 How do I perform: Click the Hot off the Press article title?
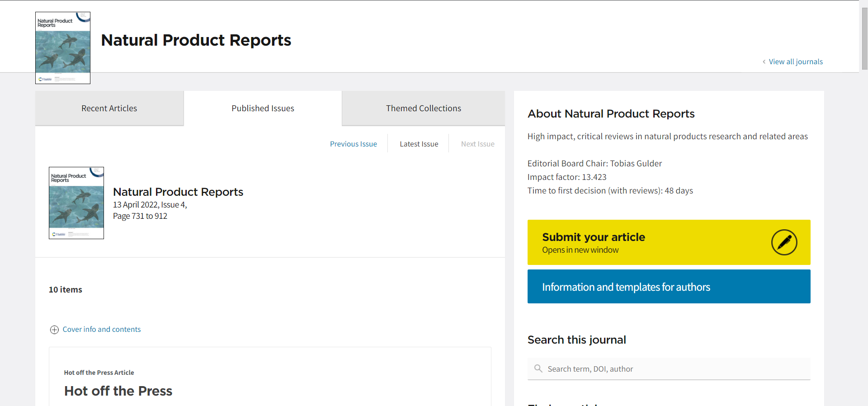(x=118, y=391)
